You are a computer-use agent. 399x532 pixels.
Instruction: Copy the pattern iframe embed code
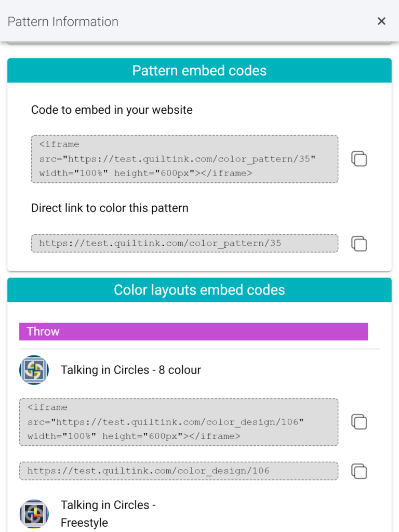pyautogui.click(x=359, y=159)
